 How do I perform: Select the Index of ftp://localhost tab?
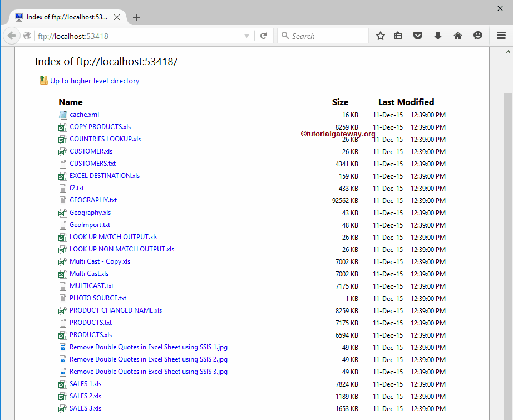coord(67,17)
